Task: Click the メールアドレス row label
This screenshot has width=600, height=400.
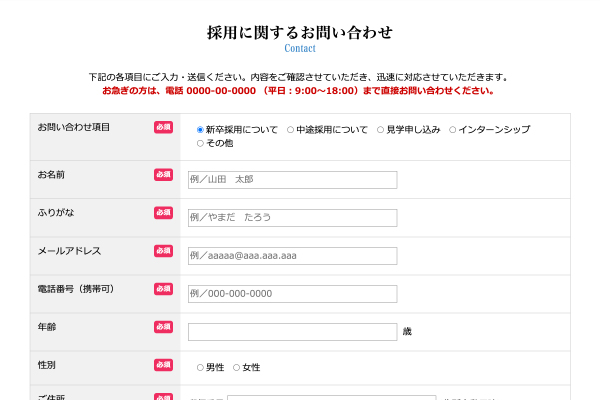Action: click(x=69, y=251)
